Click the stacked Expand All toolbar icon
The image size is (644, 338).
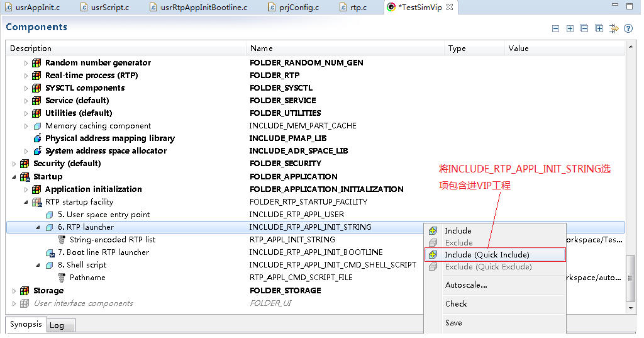pyautogui.click(x=599, y=28)
